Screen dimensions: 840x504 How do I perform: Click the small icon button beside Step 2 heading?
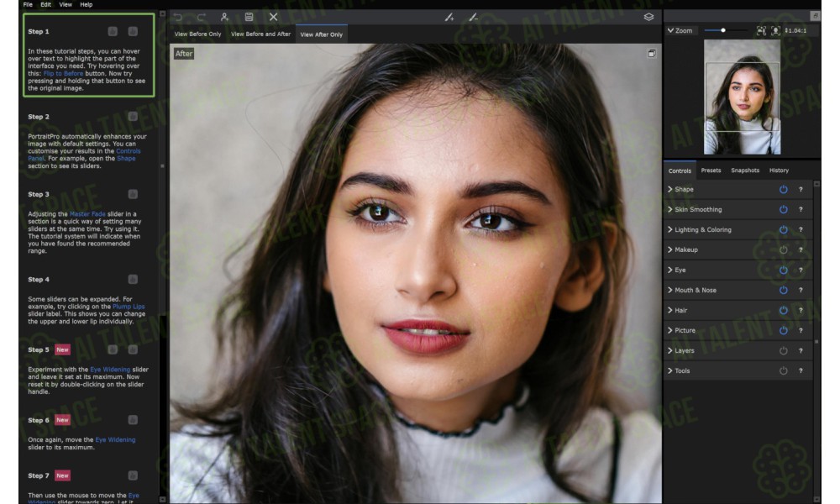[133, 116]
